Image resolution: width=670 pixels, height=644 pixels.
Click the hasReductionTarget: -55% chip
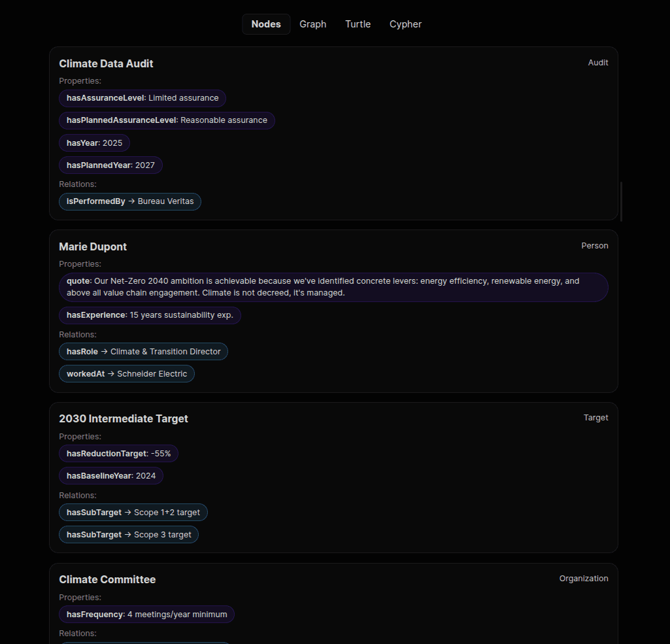(118, 453)
